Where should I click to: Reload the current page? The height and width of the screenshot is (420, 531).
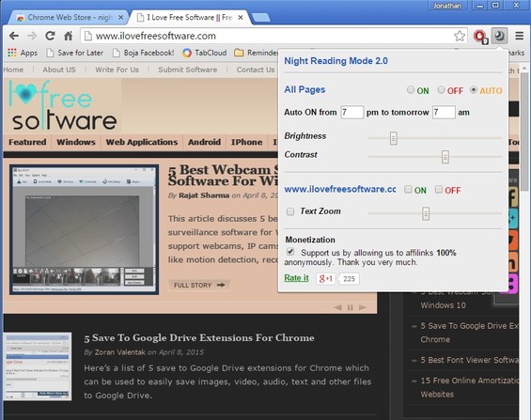tap(50, 36)
